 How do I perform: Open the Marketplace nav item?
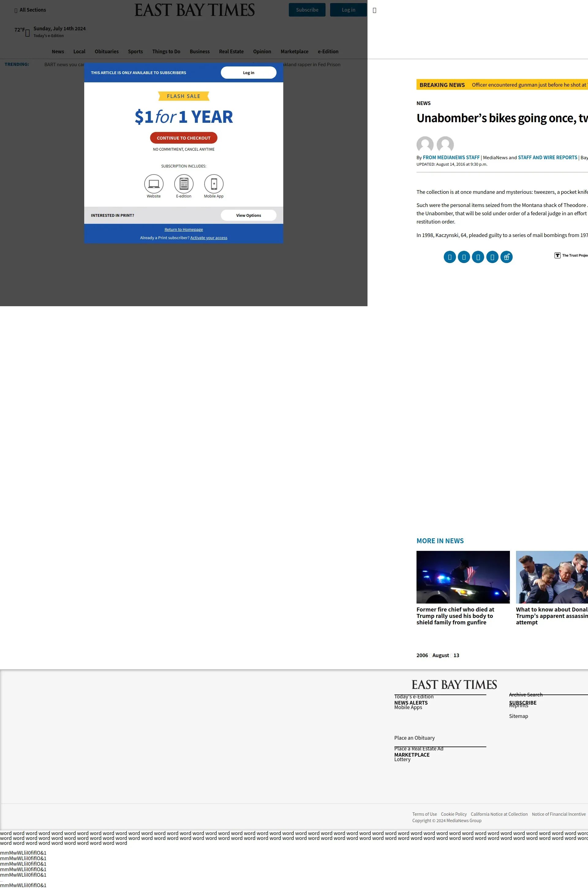coord(294,51)
